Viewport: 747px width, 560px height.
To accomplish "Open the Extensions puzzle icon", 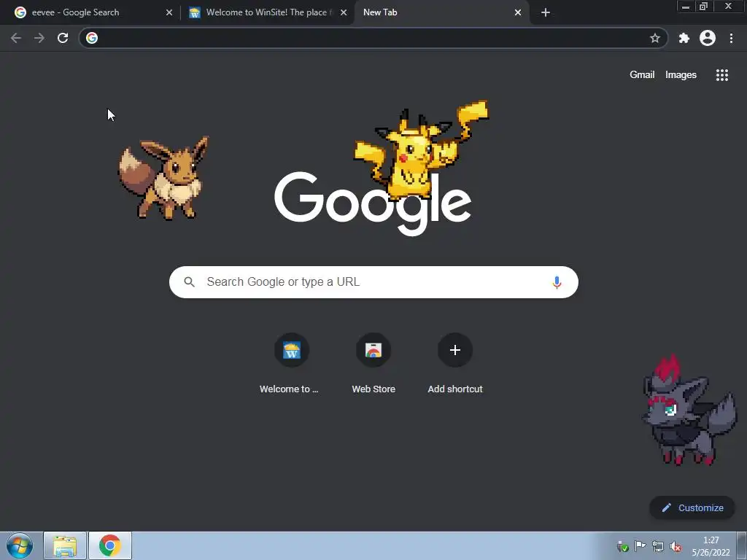I will coord(684,38).
